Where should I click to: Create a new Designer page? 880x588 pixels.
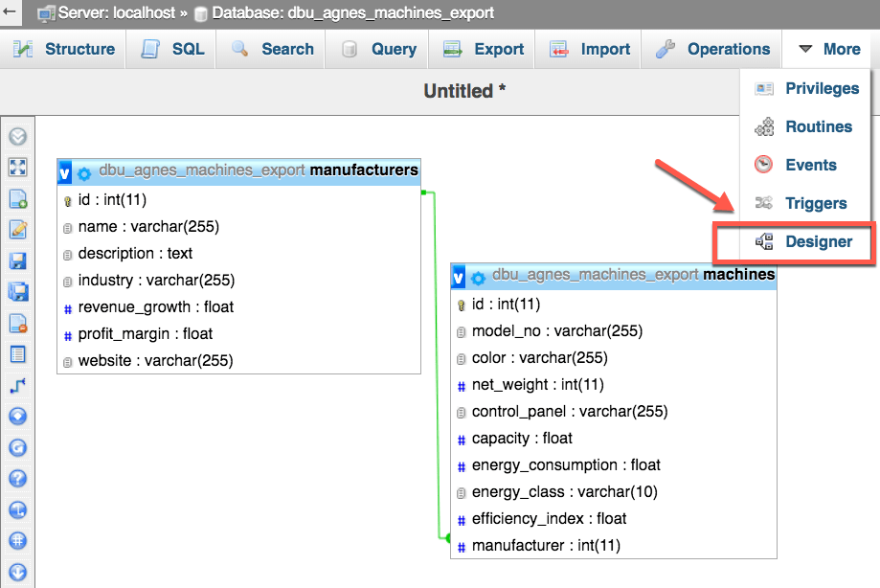point(17,198)
